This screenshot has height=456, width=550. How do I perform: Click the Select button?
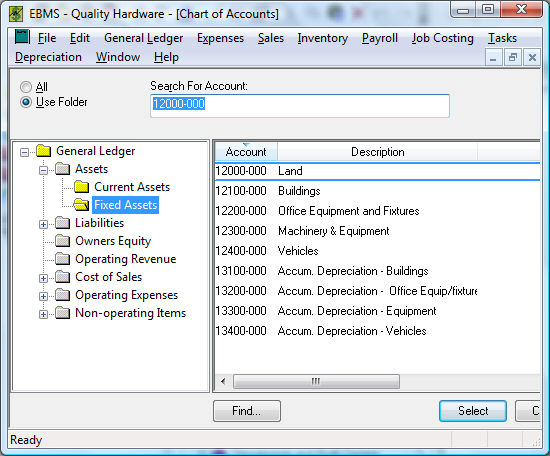[x=473, y=411]
